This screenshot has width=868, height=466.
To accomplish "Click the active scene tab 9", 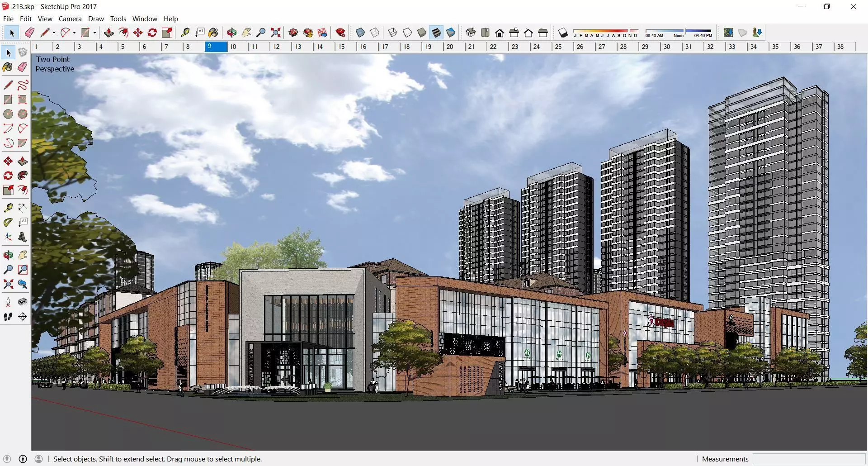I will [x=216, y=47].
